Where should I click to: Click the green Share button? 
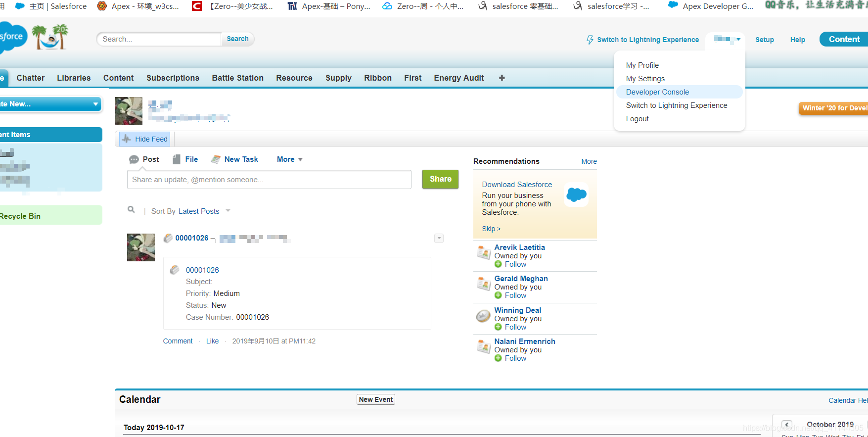440,179
